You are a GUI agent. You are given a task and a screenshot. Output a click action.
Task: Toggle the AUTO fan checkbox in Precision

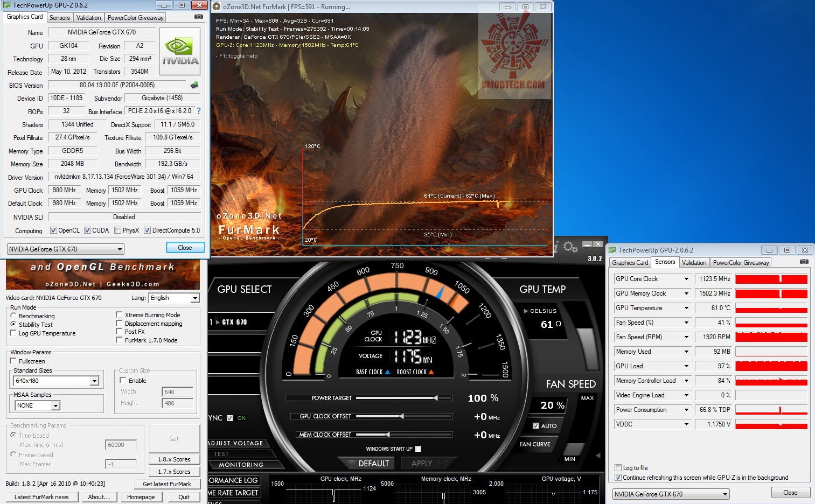pos(535,425)
